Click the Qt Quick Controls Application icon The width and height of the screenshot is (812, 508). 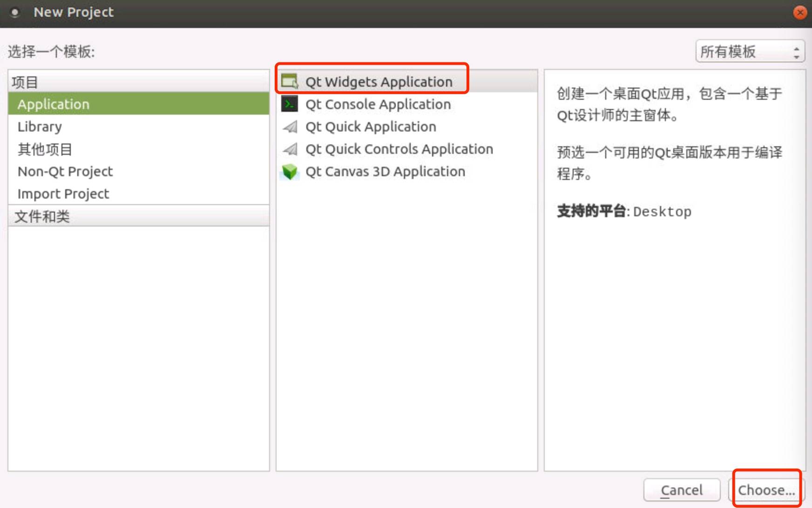pyautogui.click(x=290, y=149)
